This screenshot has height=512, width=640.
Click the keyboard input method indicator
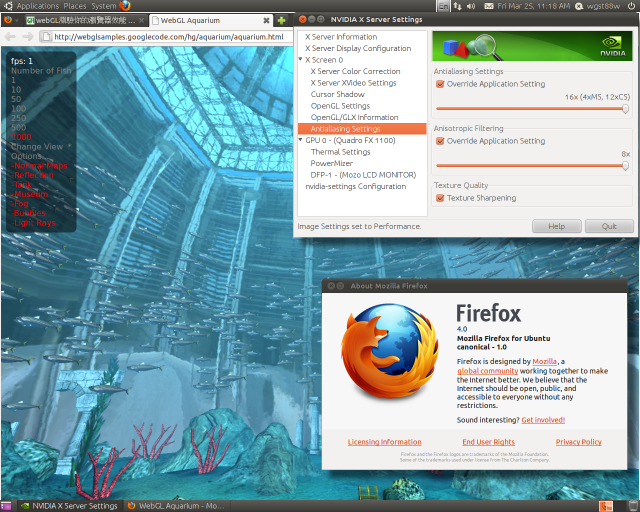click(443, 6)
